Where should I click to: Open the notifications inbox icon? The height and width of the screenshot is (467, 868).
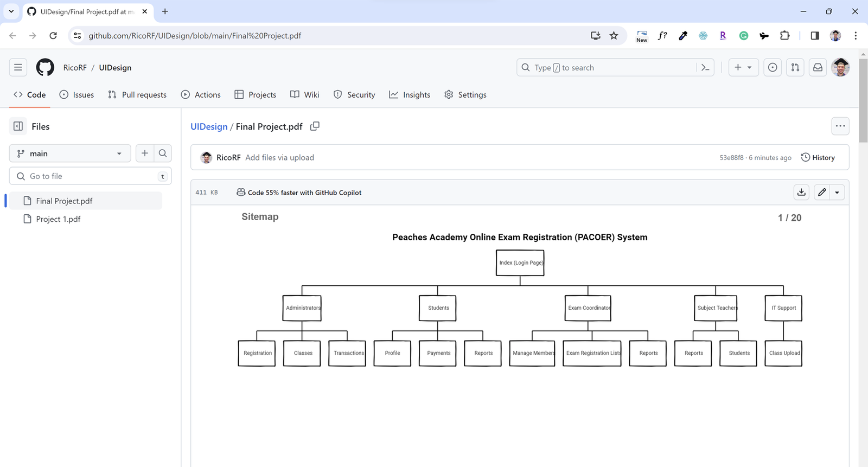click(x=818, y=68)
